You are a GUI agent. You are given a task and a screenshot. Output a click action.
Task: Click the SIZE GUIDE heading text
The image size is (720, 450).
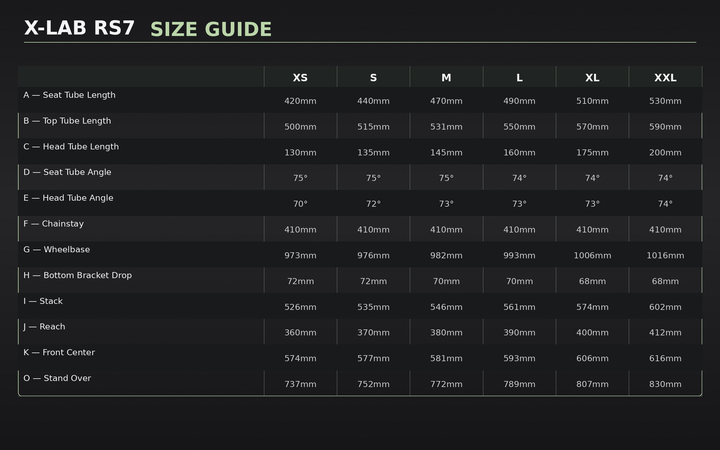tap(211, 30)
